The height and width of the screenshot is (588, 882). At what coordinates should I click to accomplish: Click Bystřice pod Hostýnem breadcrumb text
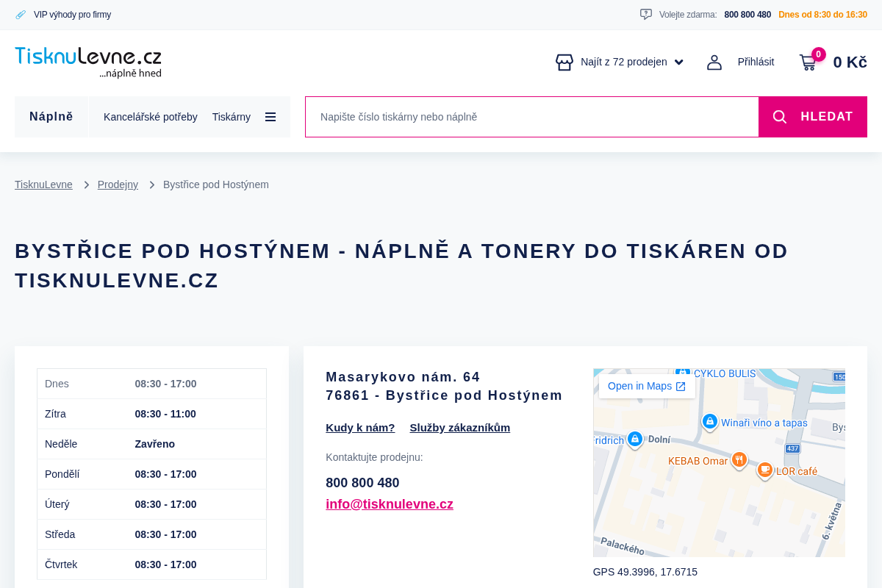click(216, 184)
